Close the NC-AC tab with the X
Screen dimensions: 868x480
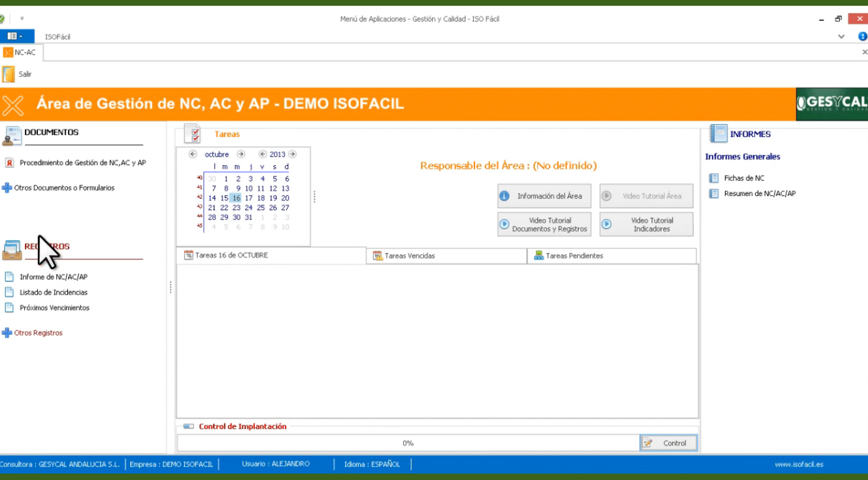(x=865, y=52)
